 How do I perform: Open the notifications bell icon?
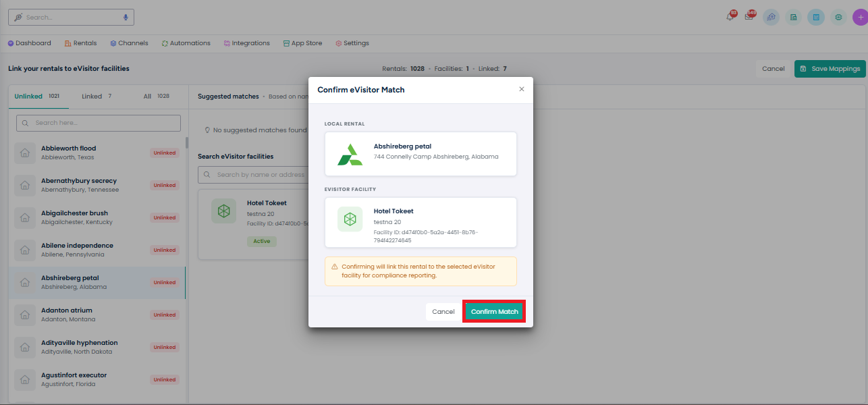coord(730,16)
